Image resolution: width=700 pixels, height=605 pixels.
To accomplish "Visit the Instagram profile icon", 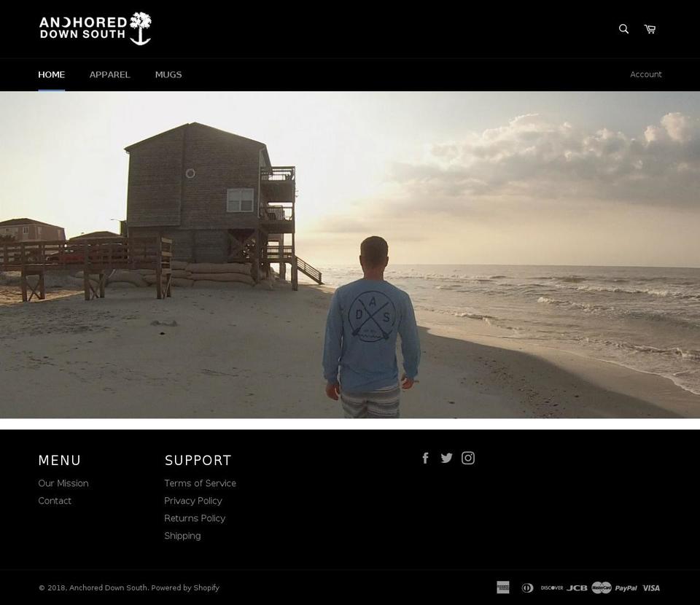I will (468, 458).
